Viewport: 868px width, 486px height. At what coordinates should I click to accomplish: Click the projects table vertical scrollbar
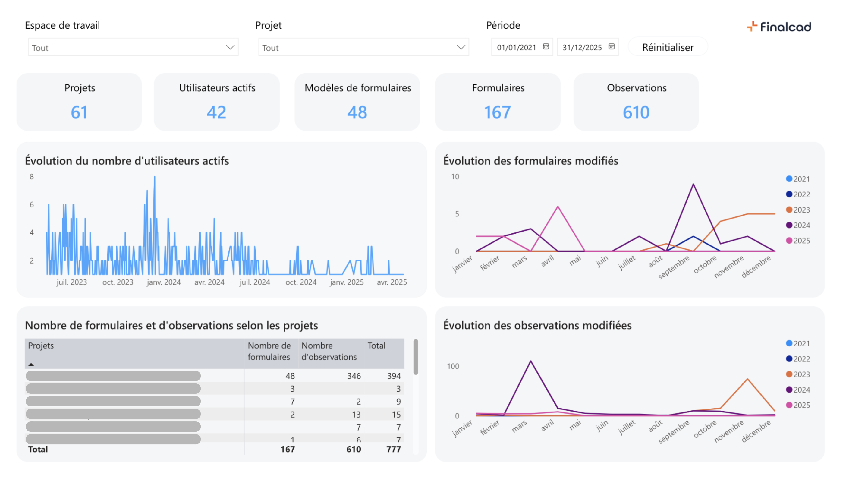point(416,357)
